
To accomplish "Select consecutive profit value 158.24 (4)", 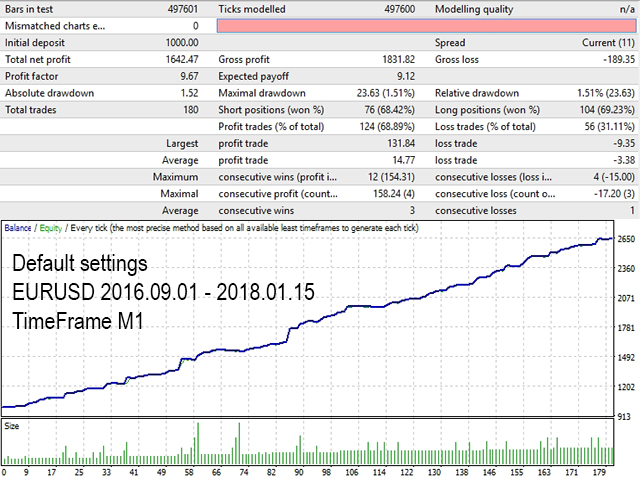I will [394, 193].
